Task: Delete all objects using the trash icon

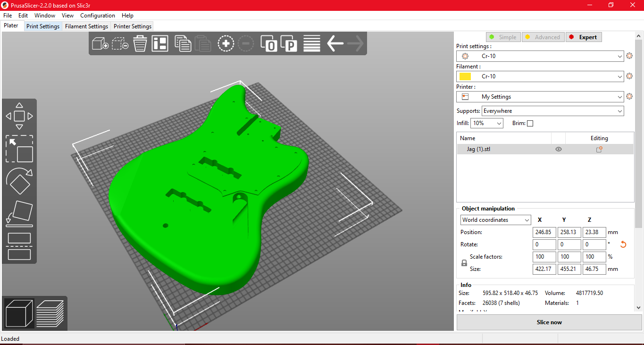Action: click(140, 43)
